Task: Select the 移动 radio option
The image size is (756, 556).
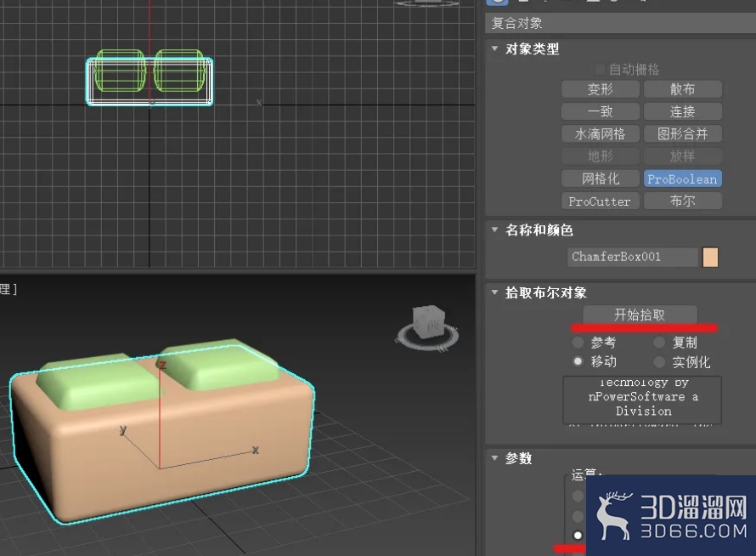Action: 578,361
